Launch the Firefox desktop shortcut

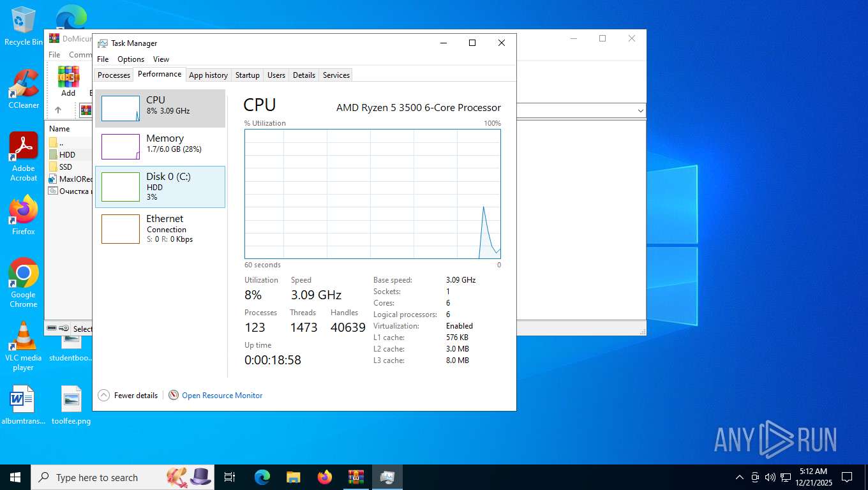[x=24, y=216]
